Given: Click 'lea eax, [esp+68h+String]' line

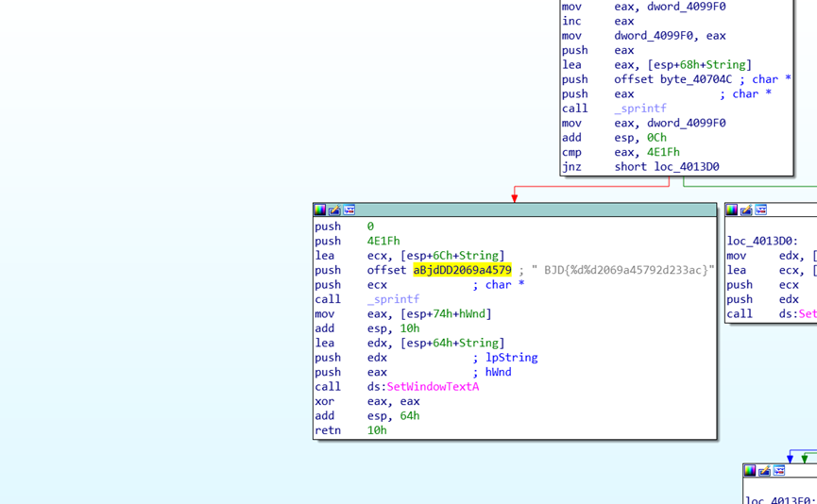Looking at the screenshot, I should pos(656,65).
